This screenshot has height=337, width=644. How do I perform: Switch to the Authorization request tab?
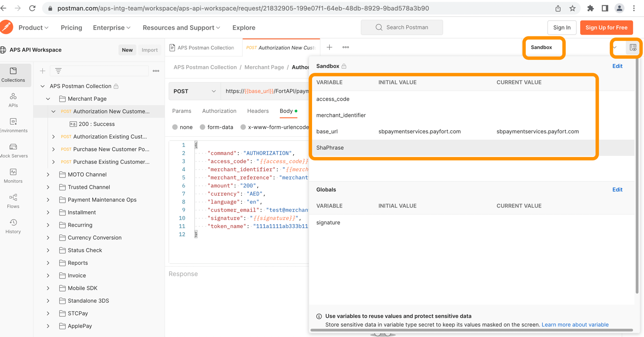pos(219,111)
